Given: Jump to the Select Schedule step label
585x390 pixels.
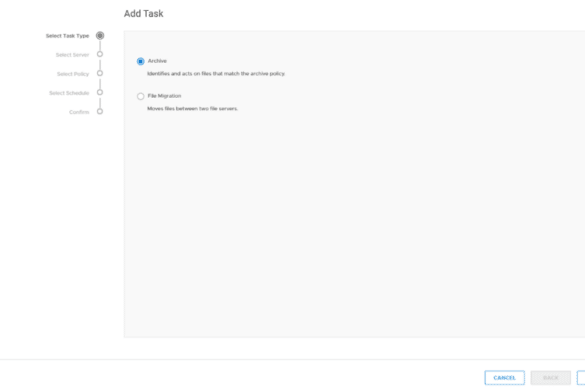Looking at the screenshot, I should pos(69,93).
